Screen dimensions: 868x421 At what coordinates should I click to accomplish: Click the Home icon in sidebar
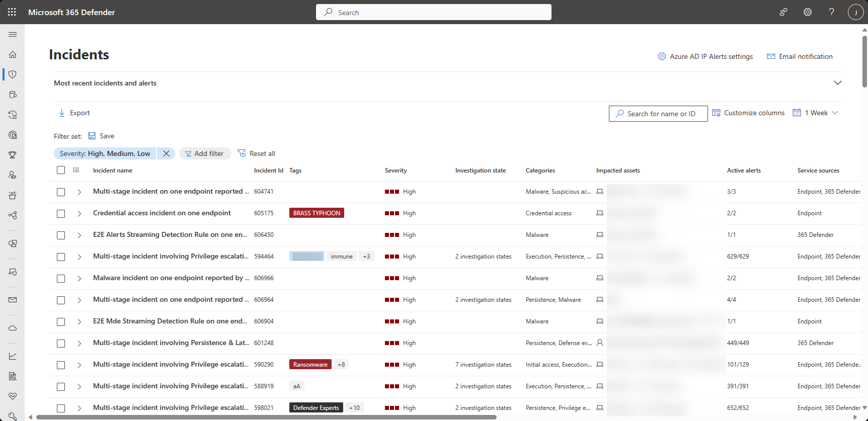coord(13,54)
